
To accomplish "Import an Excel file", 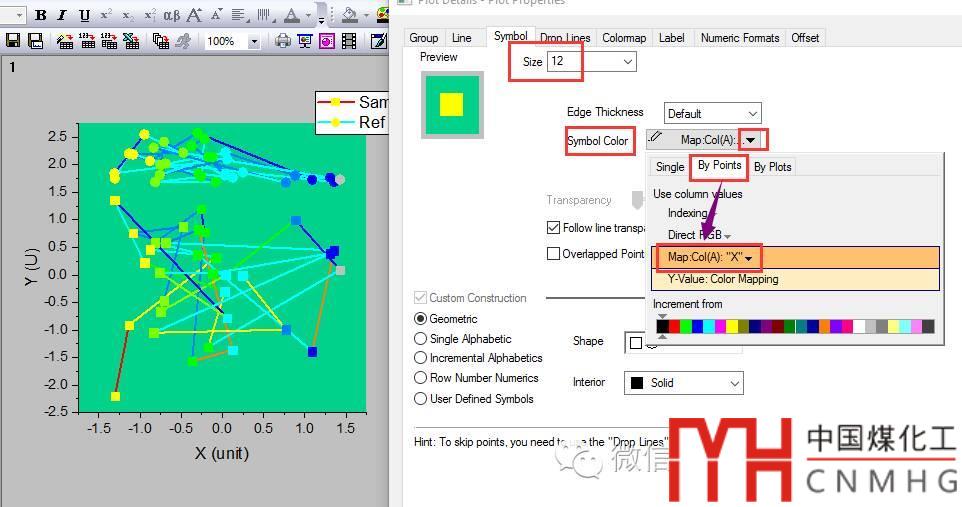I will (131, 41).
